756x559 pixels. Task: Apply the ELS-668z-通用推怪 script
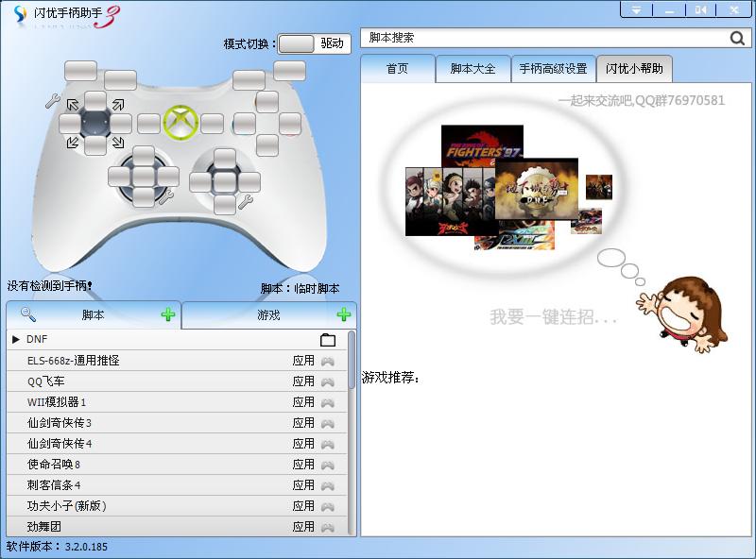(303, 361)
